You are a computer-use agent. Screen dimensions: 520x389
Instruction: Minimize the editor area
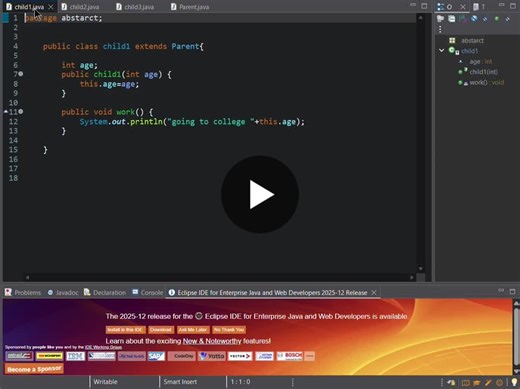(x=413, y=5)
